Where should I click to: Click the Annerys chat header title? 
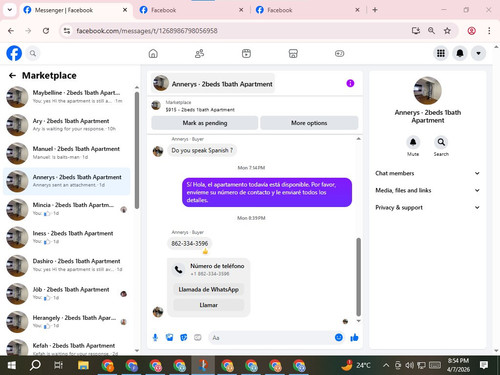[x=222, y=84]
